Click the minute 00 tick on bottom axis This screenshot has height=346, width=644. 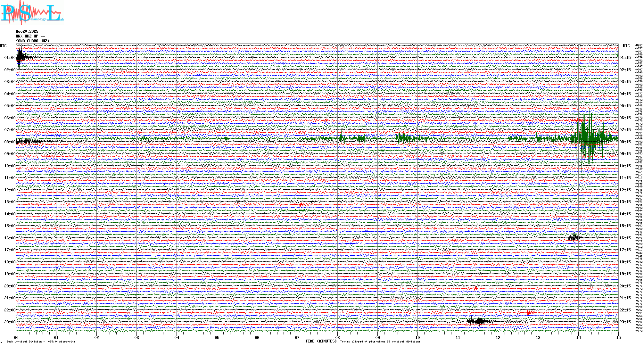pos(16,337)
